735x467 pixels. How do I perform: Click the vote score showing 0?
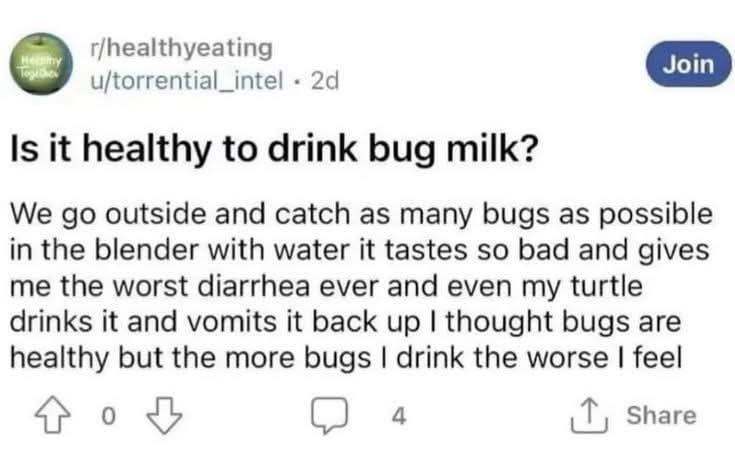(108, 416)
